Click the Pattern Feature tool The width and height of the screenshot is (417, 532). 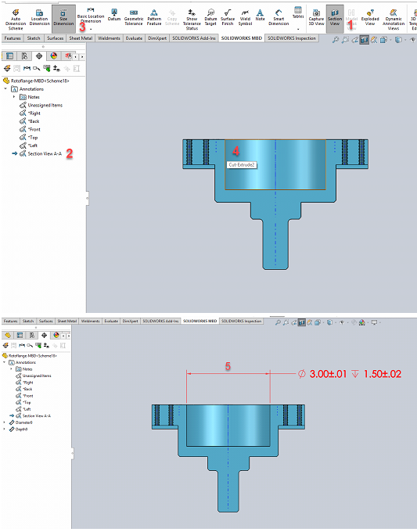(x=154, y=18)
